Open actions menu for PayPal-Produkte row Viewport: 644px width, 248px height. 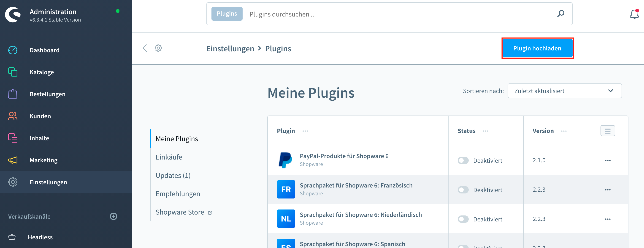click(608, 160)
